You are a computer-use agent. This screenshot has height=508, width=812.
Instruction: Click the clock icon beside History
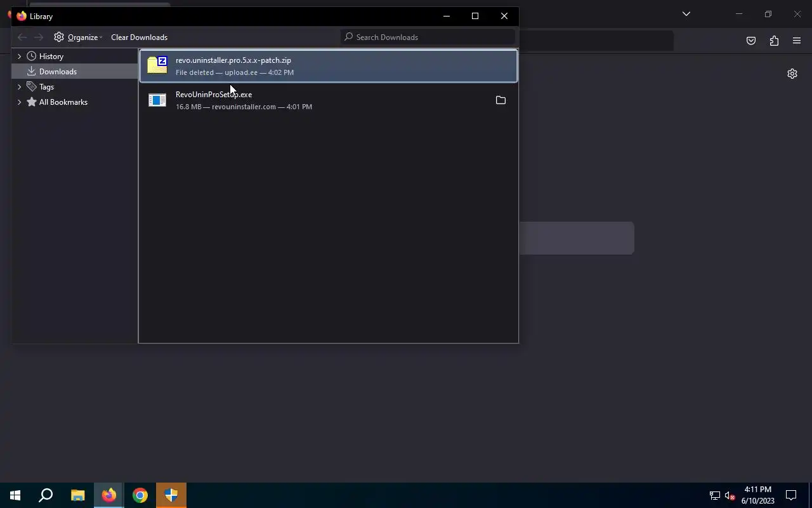32,56
